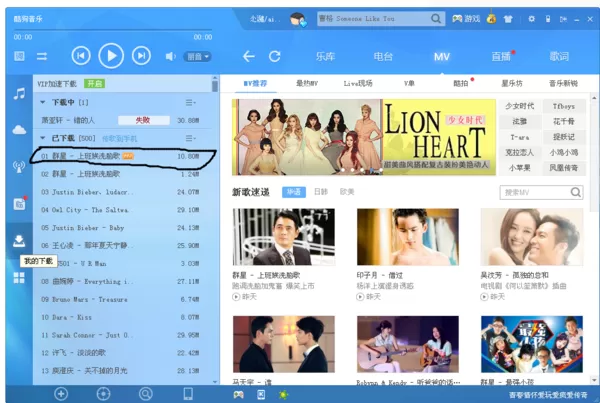Viewport: 600px width, 403px height.
Task: Click the add plus icon at bottom
Action: coord(61,393)
